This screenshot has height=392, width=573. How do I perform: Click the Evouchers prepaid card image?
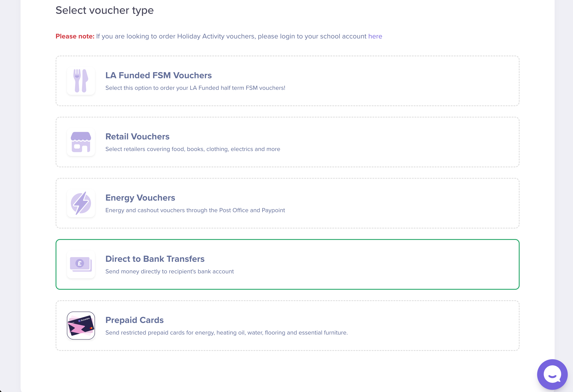point(81,326)
